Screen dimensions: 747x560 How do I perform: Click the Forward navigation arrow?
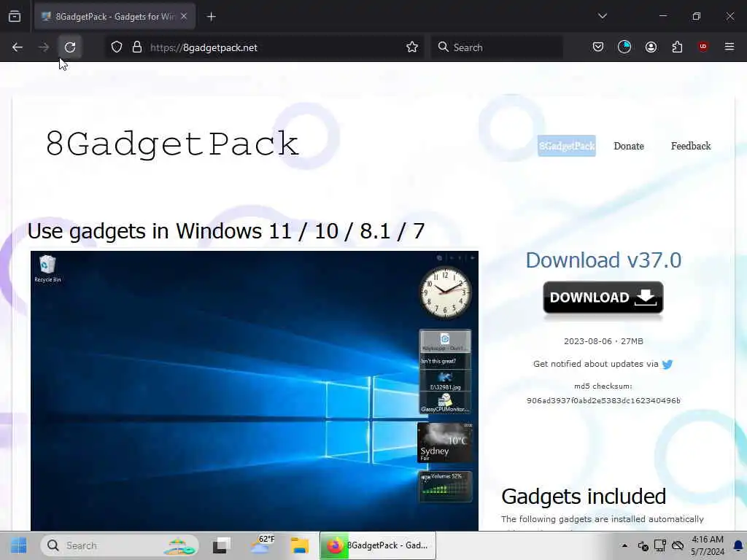point(43,47)
